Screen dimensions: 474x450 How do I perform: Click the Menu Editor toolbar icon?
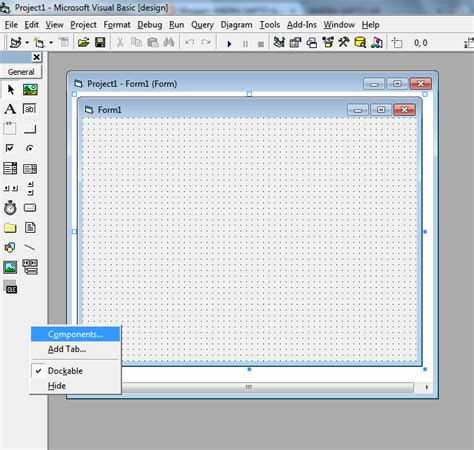click(63, 42)
